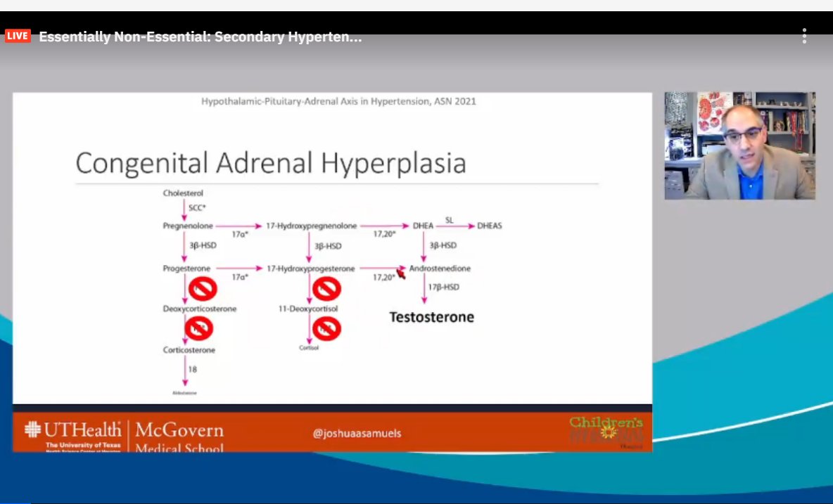The height and width of the screenshot is (504, 833).
Task: Click the '17-Hydroxyprogesterone' label
Action: [311, 269]
